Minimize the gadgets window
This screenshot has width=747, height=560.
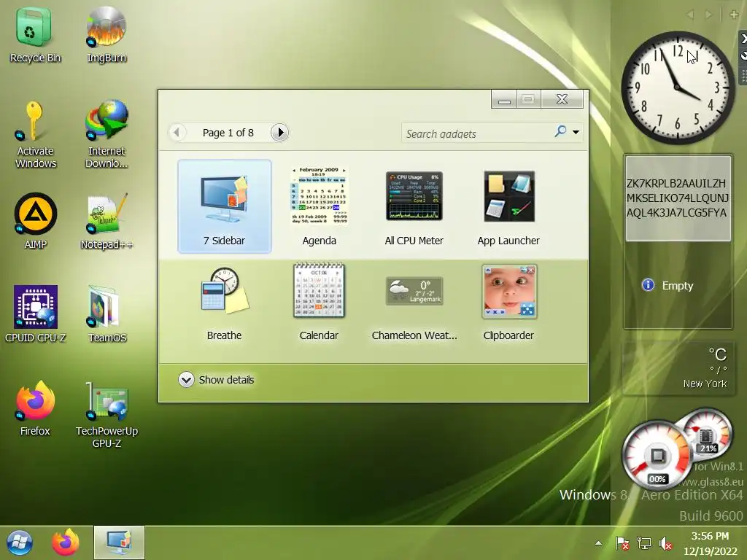[x=504, y=99]
